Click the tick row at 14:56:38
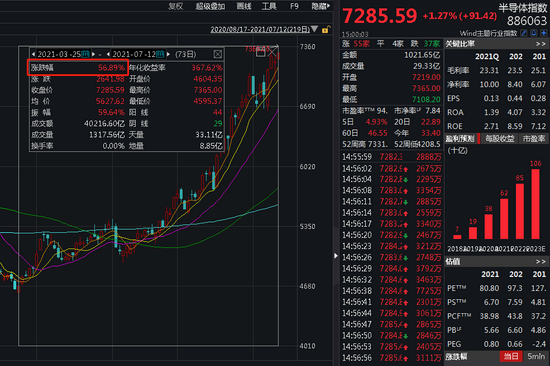The image size is (550, 366). click(391, 291)
